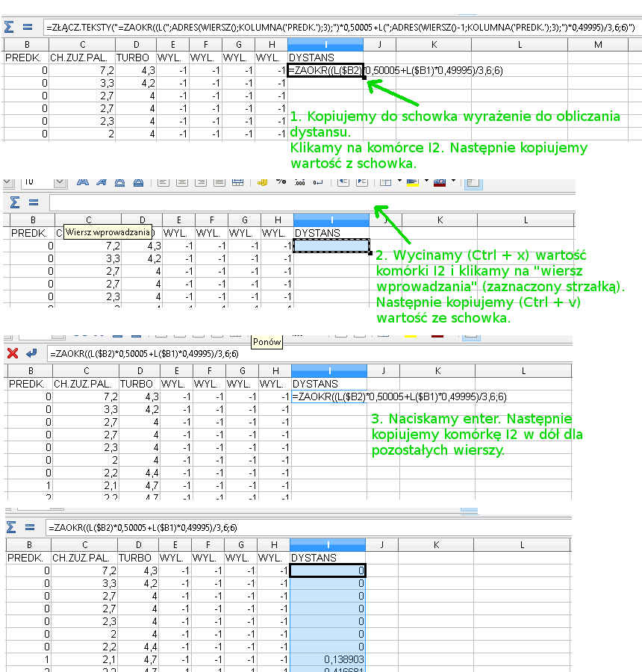Image resolution: width=642 pixels, height=672 pixels.
Task: Click the cell containing 3,3, top screenshot
Action: click(x=82, y=83)
